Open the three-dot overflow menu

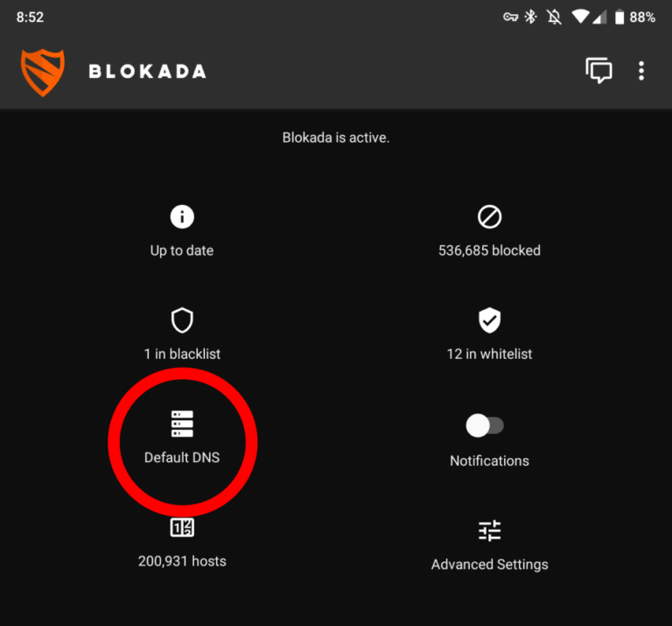(x=641, y=71)
